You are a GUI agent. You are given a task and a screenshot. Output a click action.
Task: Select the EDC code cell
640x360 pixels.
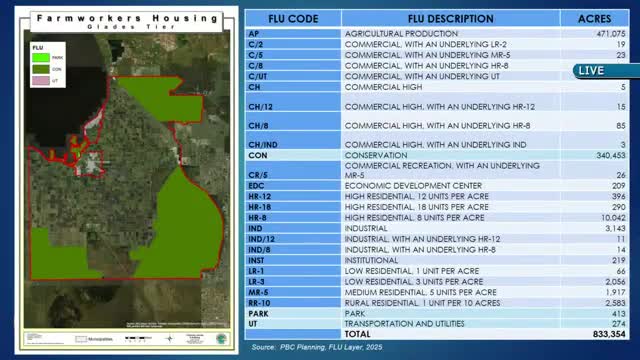pos(293,185)
